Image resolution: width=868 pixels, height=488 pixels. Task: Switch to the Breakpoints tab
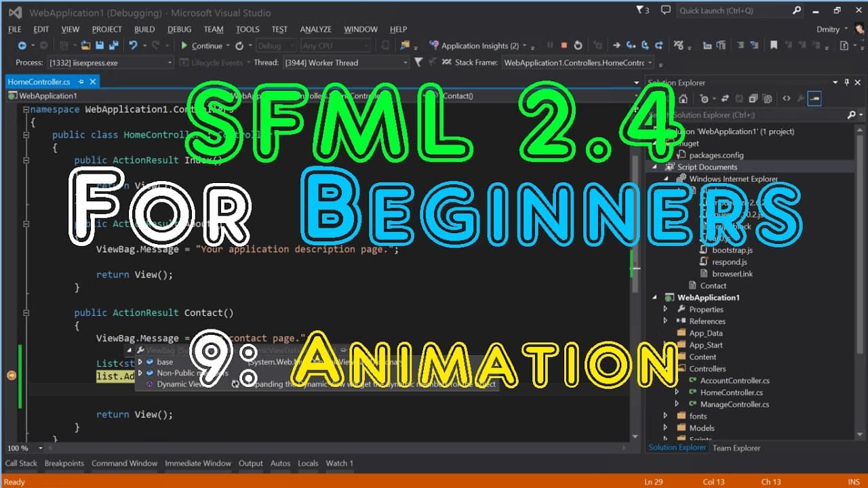click(x=64, y=464)
